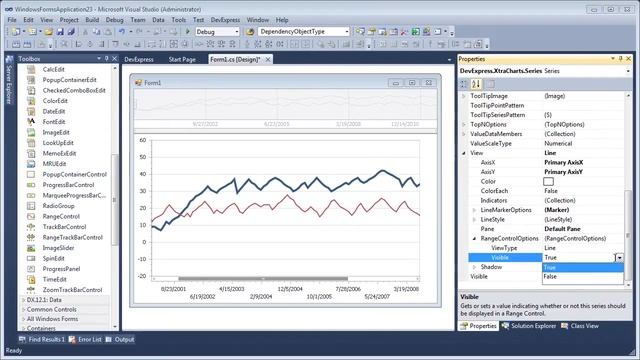Viewport: 640px width, 360px height.
Task: Click the ImageSlider icon in Toolbox
Action: pyautogui.click(x=31, y=248)
